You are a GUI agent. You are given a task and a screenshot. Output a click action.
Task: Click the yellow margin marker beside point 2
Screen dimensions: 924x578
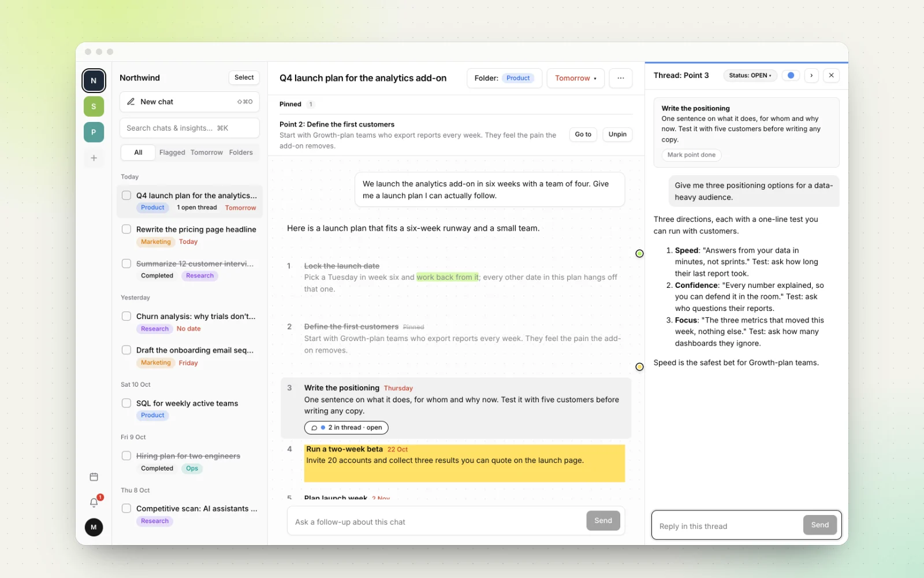[x=639, y=366]
